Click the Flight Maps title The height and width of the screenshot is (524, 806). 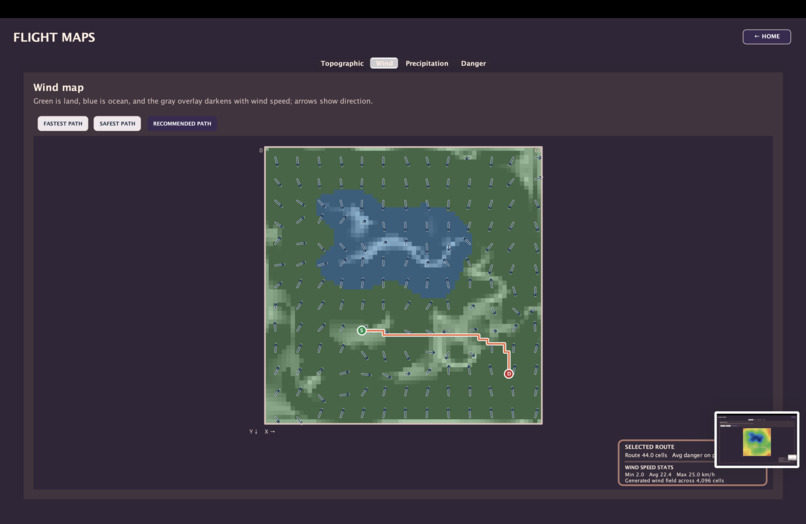pos(54,38)
